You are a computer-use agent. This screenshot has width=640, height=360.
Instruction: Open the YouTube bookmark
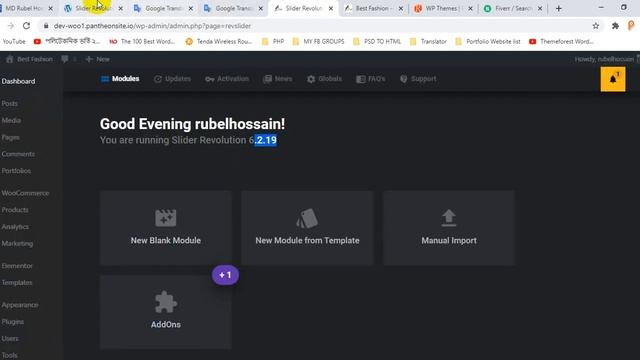14,41
